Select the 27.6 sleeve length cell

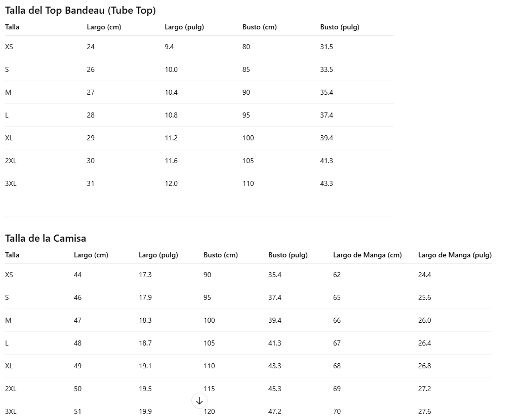pyautogui.click(x=424, y=411)
